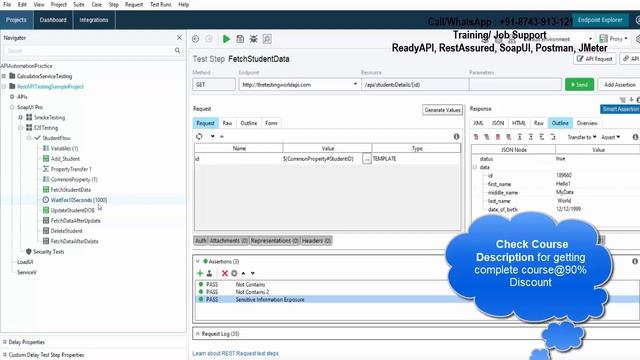Click the green Run test step icon
The height and width of the screenshot is (360, 640).
(x=226, y=39)
